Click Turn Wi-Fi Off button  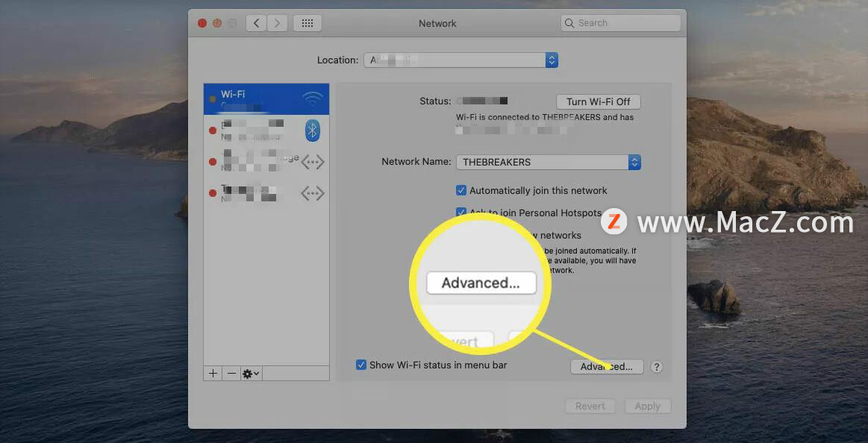[x=599, y=101]
